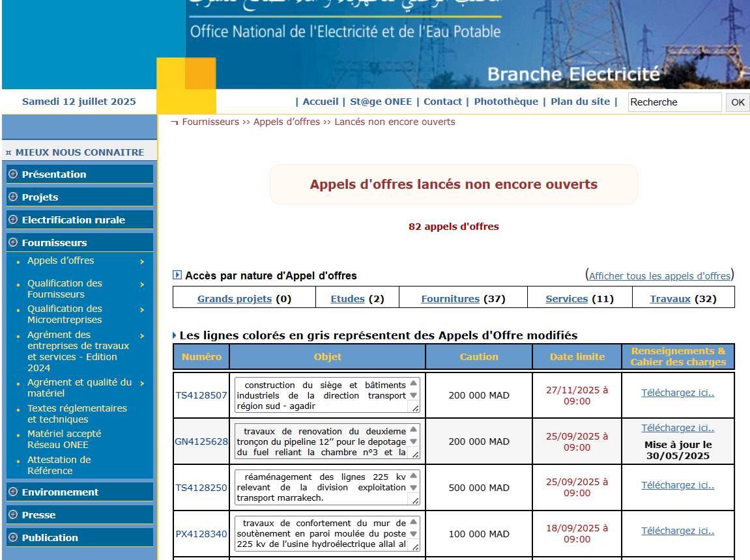
Task: Click Téléchargez ici for PX4128340
Action: (678, 531)
